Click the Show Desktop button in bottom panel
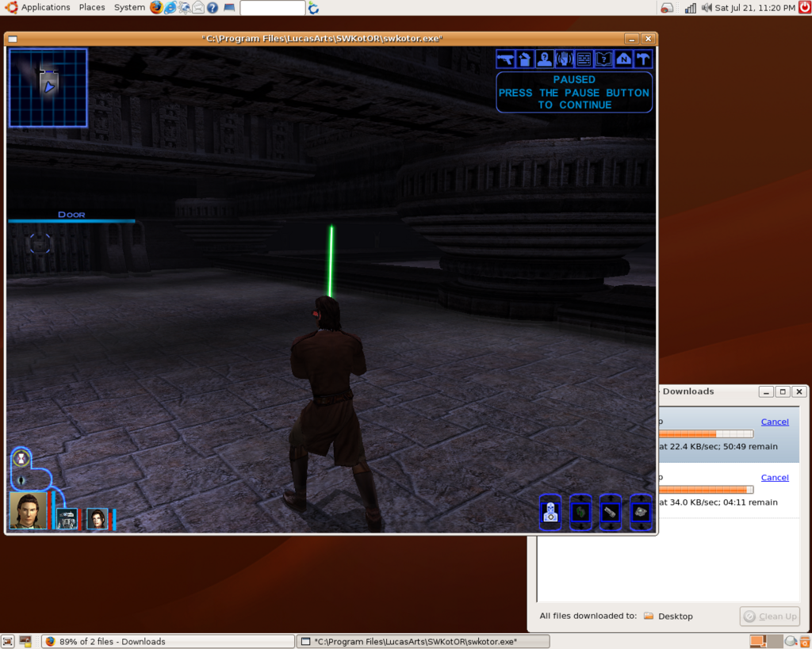This screenshot has width=812, height=649. pyautogui.click(x=7, y=641)
